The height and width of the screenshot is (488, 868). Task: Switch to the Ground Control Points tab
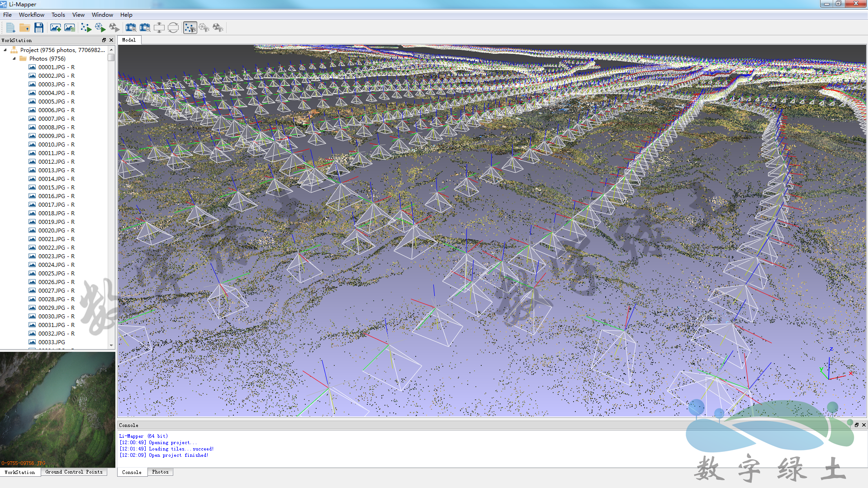[x=74, y=472]
